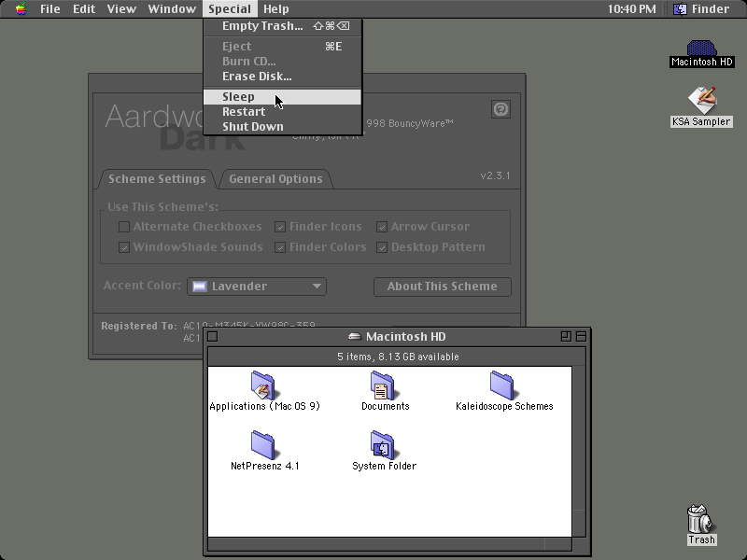The height and width of the screenshot is (560, 747).
Task: Open the Accent Color Lavender dropdown
Action: (x=257, y=287)
